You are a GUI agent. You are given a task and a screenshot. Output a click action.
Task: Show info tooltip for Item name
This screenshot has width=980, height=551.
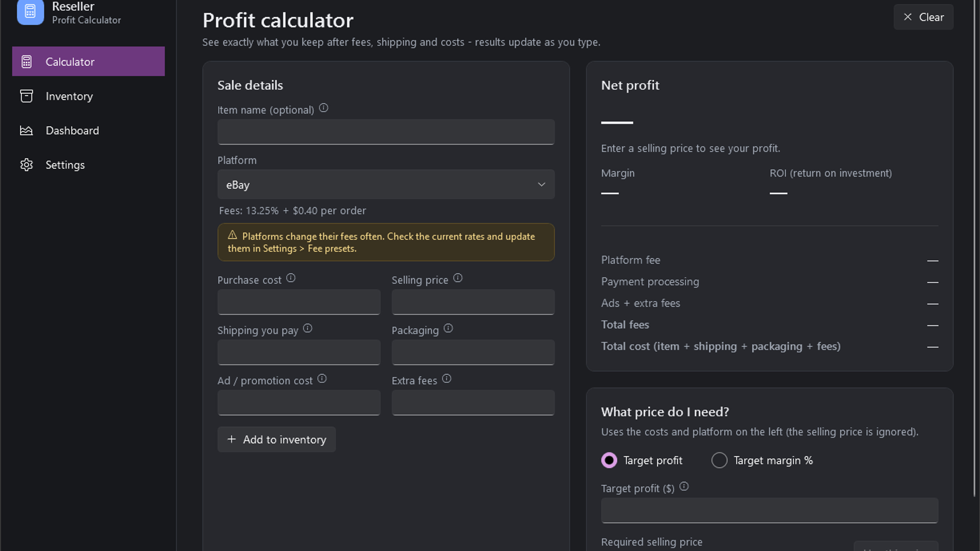click(x=324, y=108)
